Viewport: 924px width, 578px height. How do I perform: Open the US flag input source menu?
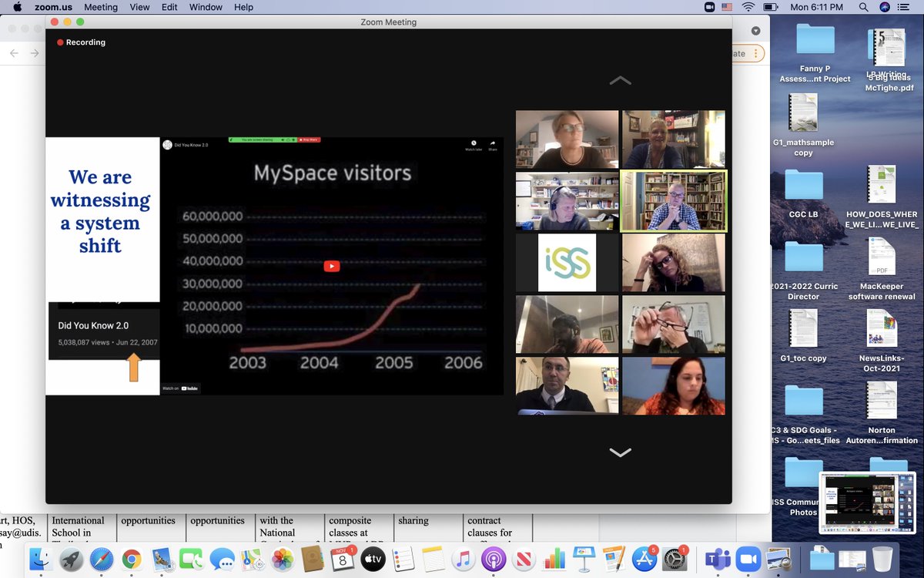point(728,7)
